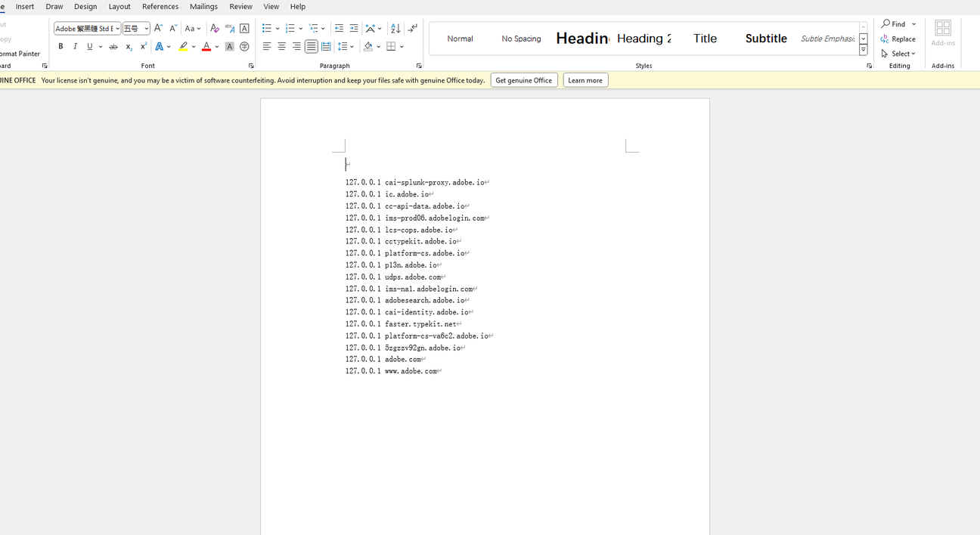Apply Heading 1 style
Screen dimensions: 980x535
(582, 39)
